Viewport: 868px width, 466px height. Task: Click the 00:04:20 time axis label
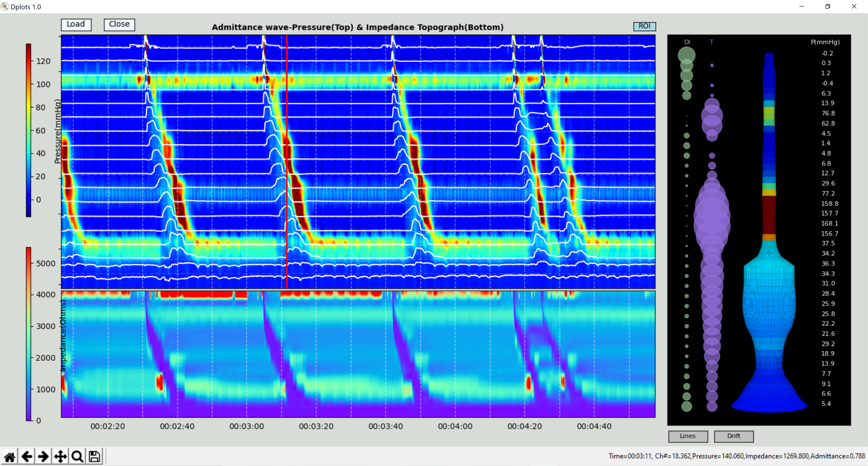click(x=525, y=426)
